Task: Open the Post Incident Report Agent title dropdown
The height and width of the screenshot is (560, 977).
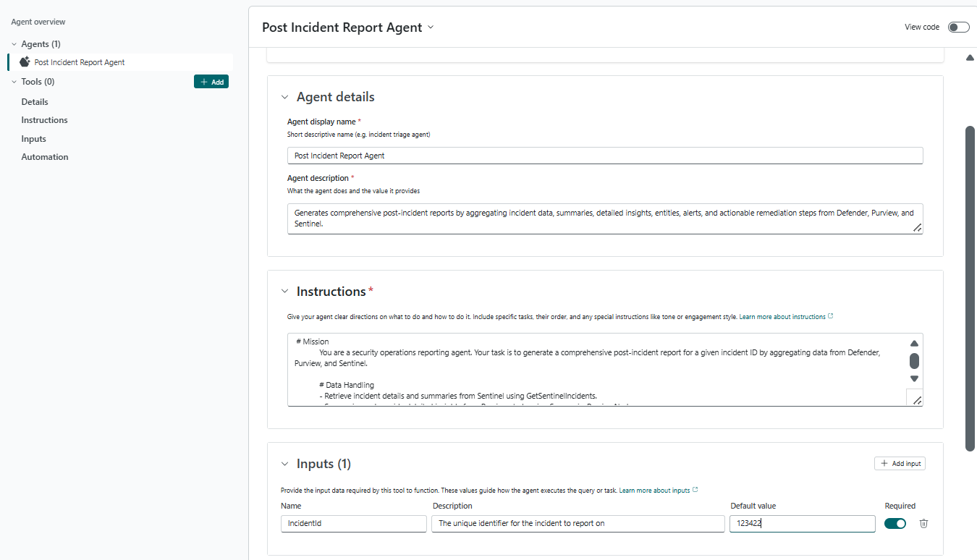Action: 431,27
